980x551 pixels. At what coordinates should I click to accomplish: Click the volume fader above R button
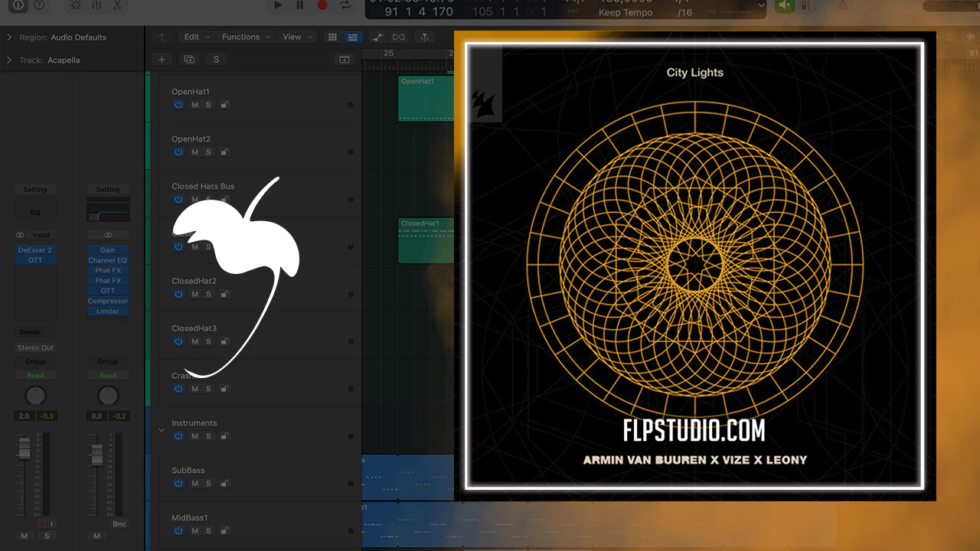click(x=24, y=448)
